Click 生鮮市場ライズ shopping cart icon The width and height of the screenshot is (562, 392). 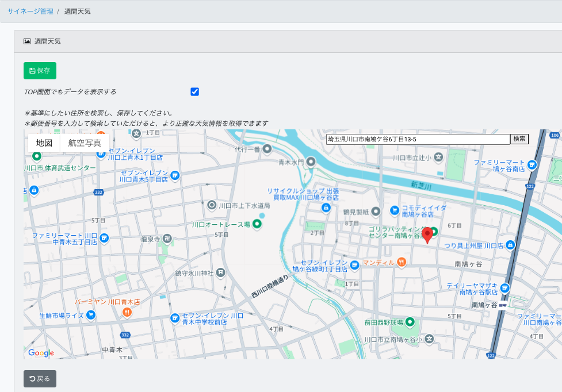click(91, 315)
